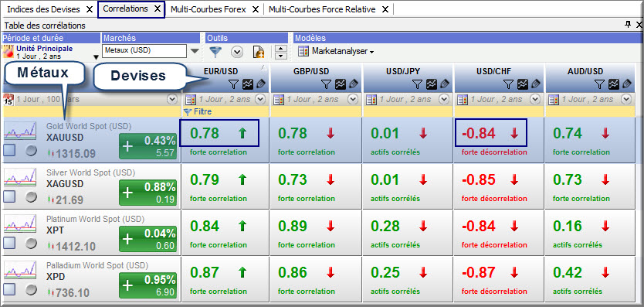Image resolution: width=644 pixels, height=307 pixels.
Task: Click the GBP/USD column chart icon
Action: (x=341, y=84)
